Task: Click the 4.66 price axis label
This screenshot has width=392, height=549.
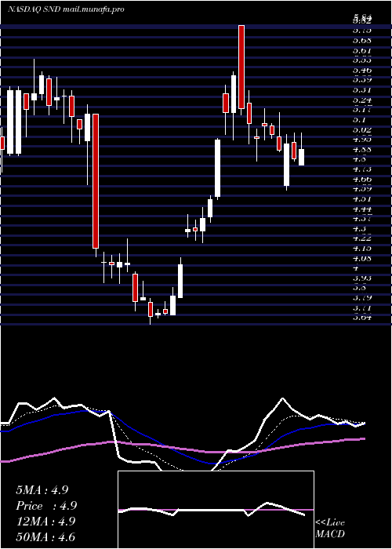Action: [x=362, y=180]
